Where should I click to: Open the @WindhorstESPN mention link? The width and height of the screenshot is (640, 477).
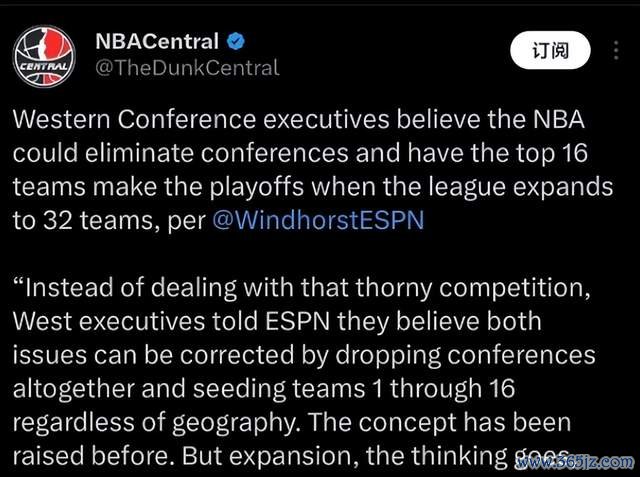coord(318,221)
